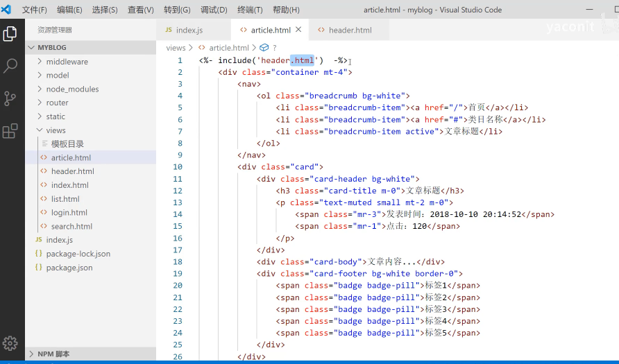Click 'card-title m-0' on line 12

click(x=363, y=191)
